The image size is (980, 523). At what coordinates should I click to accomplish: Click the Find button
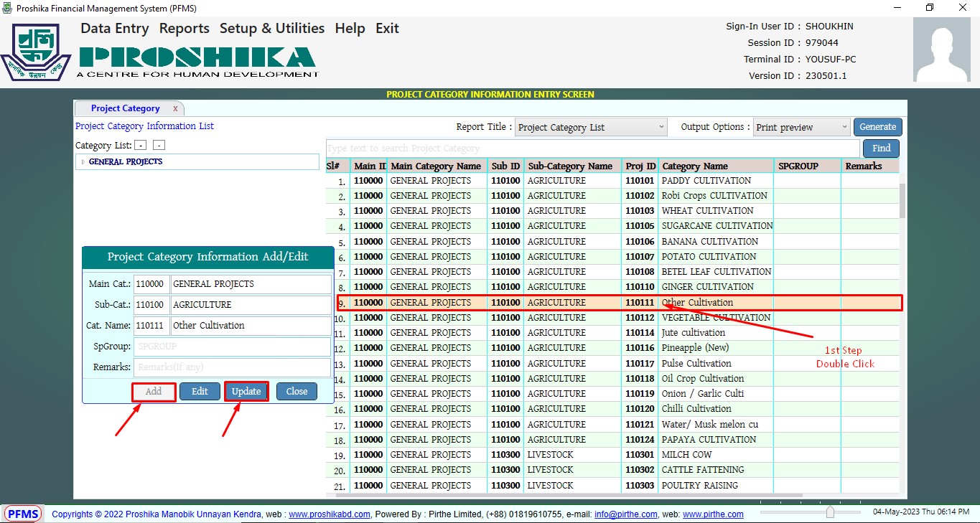tap(881, 148)
